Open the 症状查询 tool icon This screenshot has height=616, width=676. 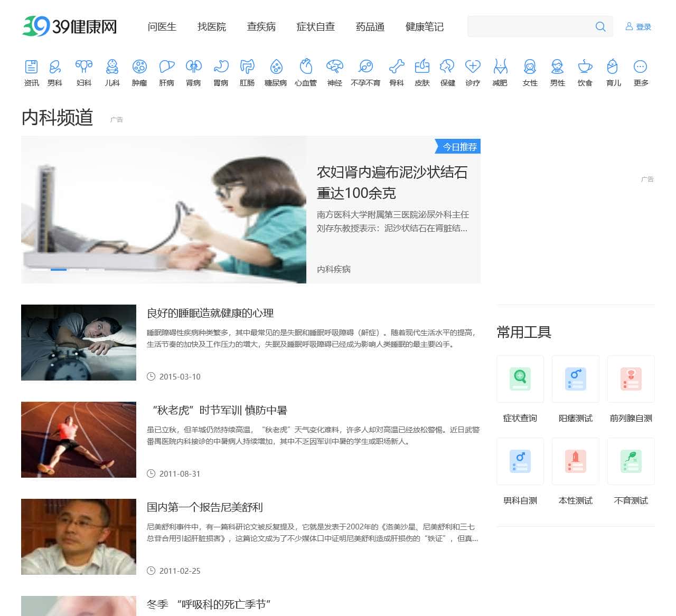tap(520, 379)
